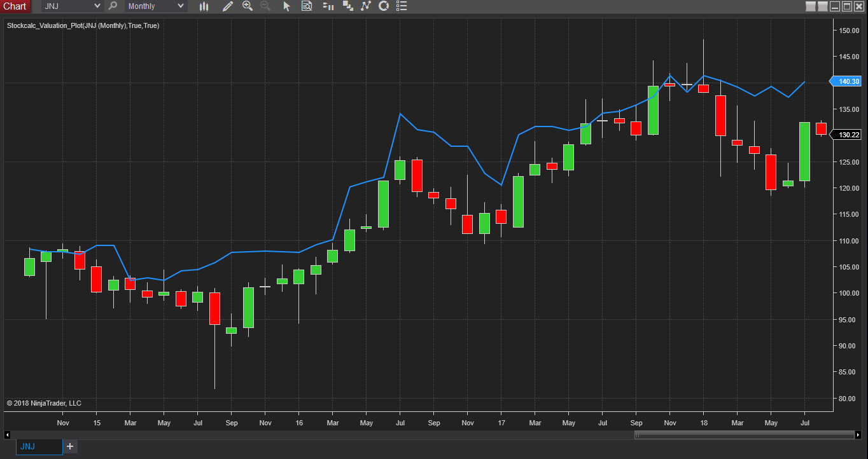Viewport: 868px width, 459px height.
Task: Expand the Monthly interval dropdown
Action: point(155,6)
